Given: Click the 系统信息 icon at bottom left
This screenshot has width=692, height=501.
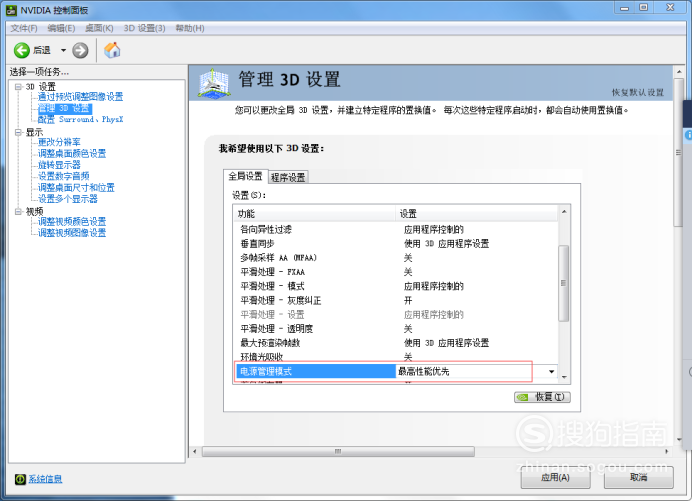Looking at the screenshot, I should point(20,479).
